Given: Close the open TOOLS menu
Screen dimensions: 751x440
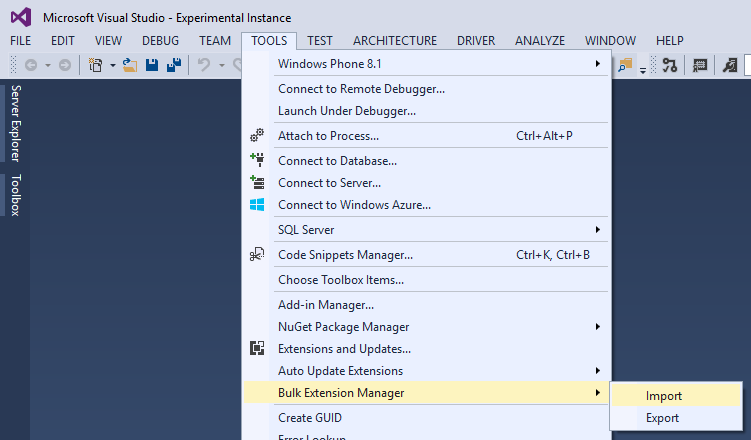Looking at the screenshot, I should (269, 41).
